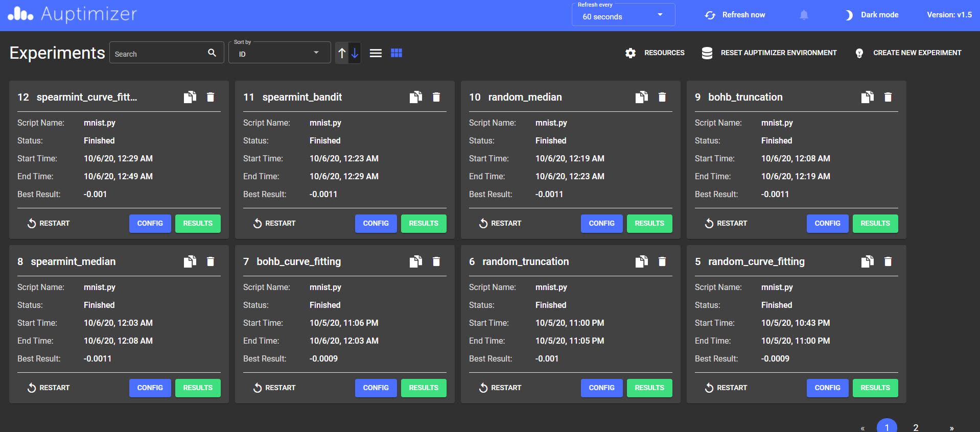The image size is (980, 432).
Task: Copy the spearmint_bandit experiment
Action: pyautogui.click(x=416, y=97)
